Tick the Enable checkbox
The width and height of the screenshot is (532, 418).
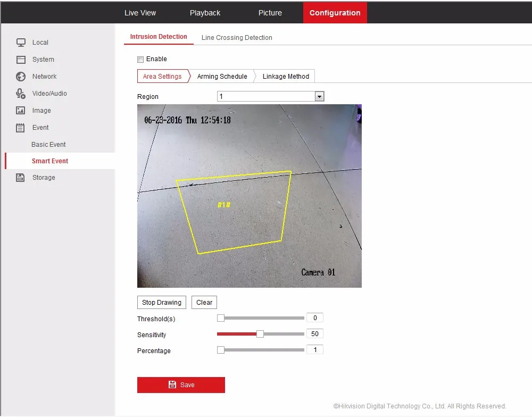coord(140,60)
